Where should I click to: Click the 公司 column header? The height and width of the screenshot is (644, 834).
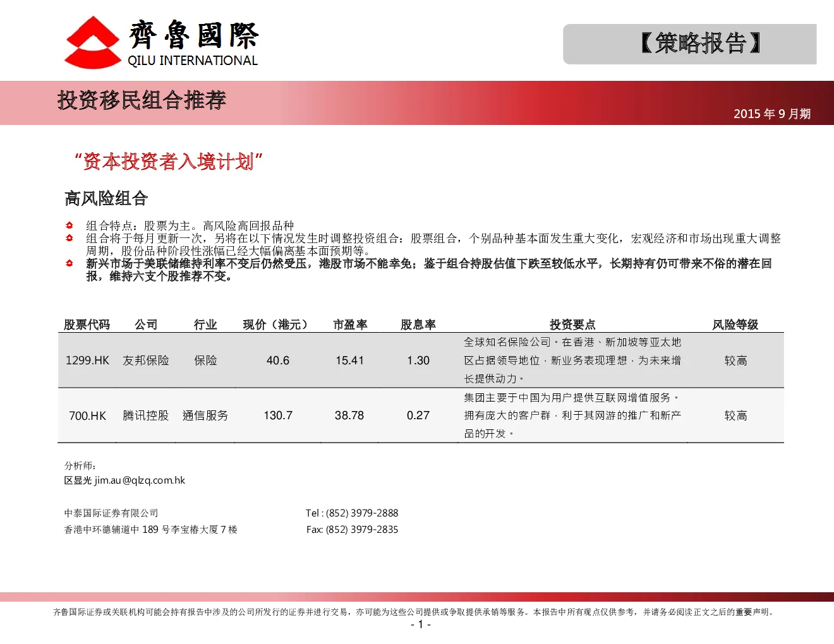click(x=146, y=325)
